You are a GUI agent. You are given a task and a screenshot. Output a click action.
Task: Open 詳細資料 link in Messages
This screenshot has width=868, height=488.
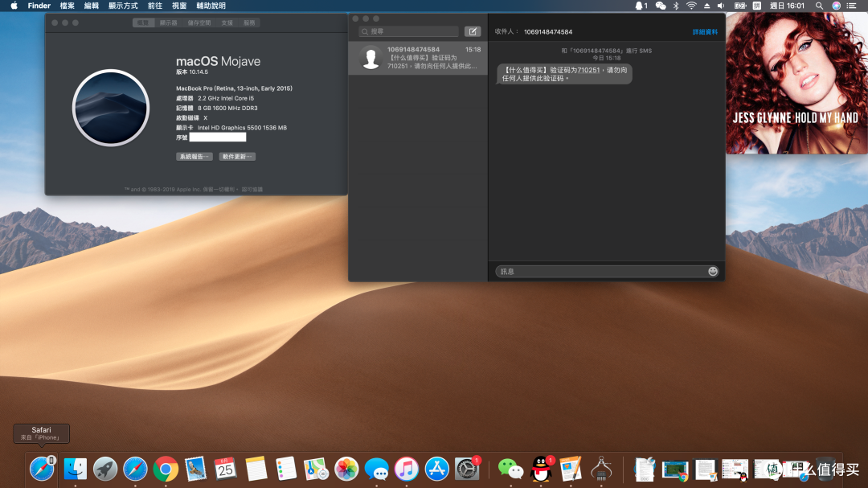coord(705,32)
